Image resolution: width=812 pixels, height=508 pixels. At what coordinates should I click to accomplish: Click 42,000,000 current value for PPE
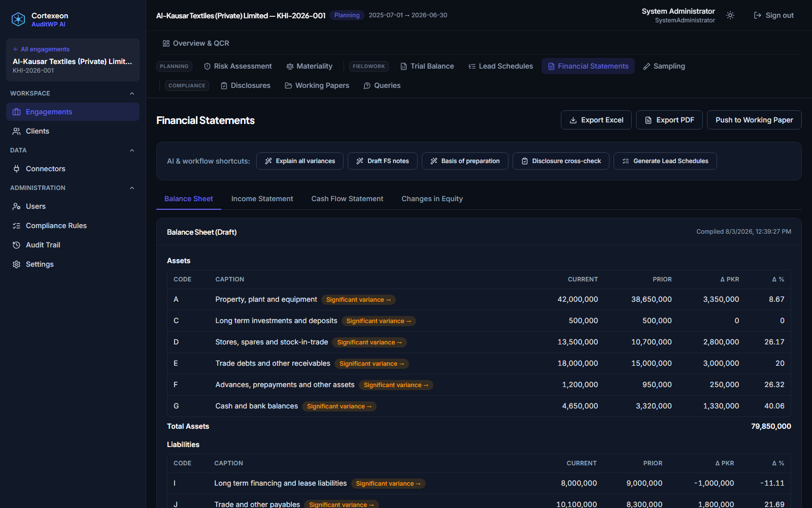tap(578, 299)
